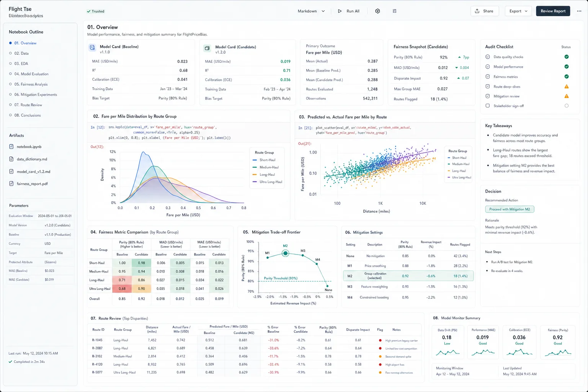Toggle the Fairness metrics checkbox

[x=488, y=77]
